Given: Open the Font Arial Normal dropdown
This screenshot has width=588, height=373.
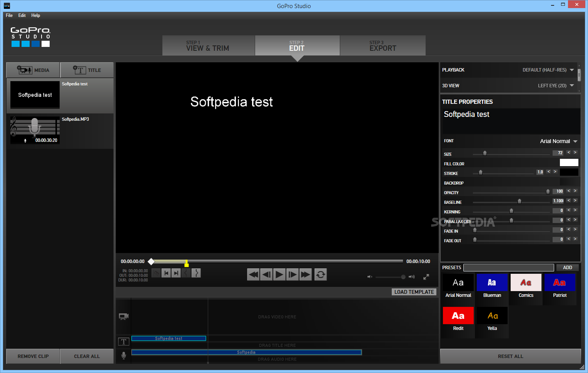Looking at the screenshot, I should click(558, 141).
